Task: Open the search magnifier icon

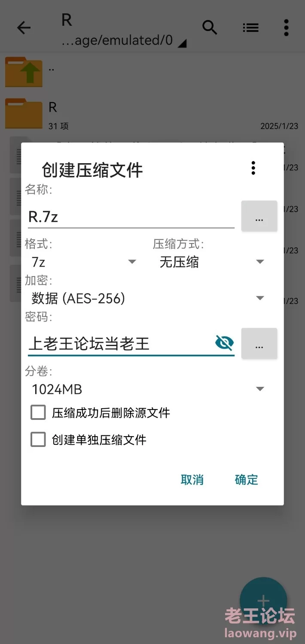Action: (210, 27)
